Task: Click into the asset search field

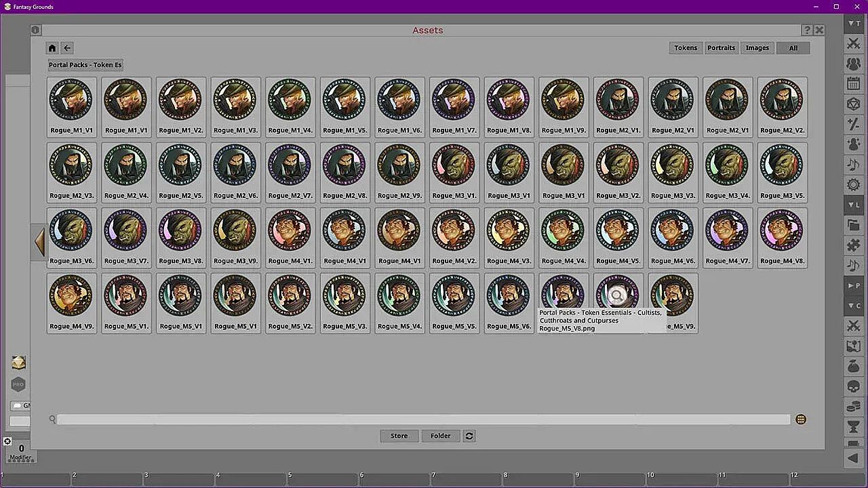Action: click(423, 420)
